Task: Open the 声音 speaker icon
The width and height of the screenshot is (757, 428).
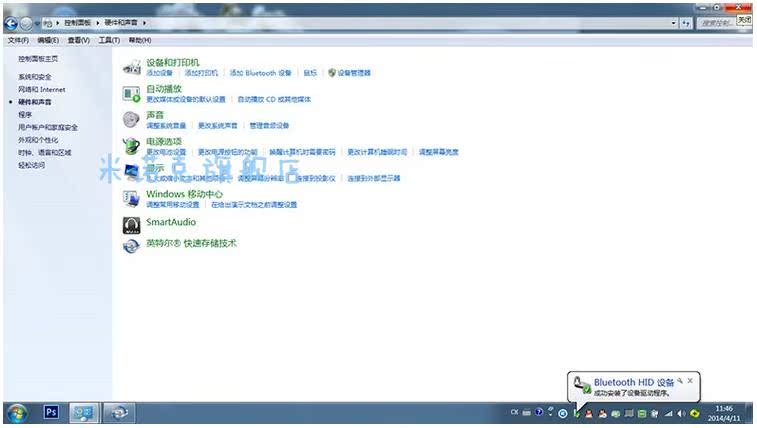Action: pos(131,119)
